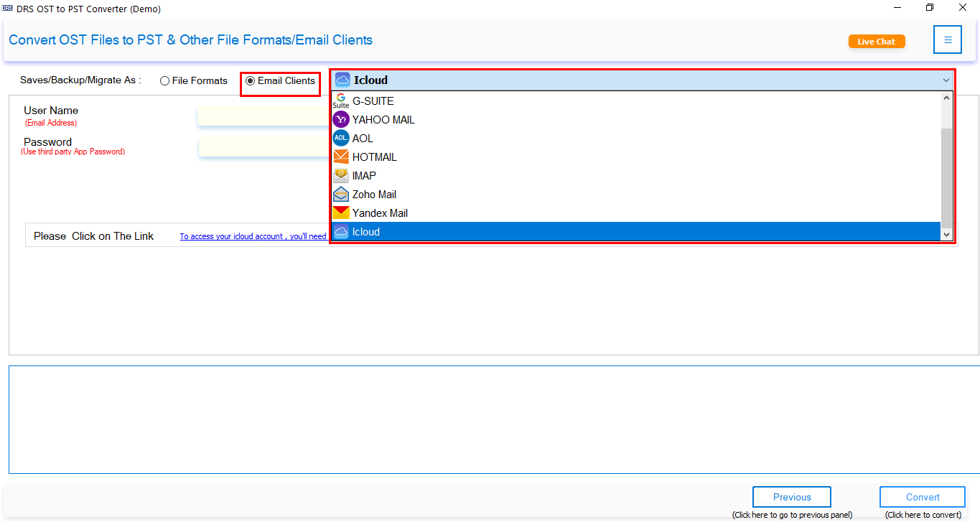
Task: Choose IMAP from the dropdown list
Action: click(x=635, y=176)
